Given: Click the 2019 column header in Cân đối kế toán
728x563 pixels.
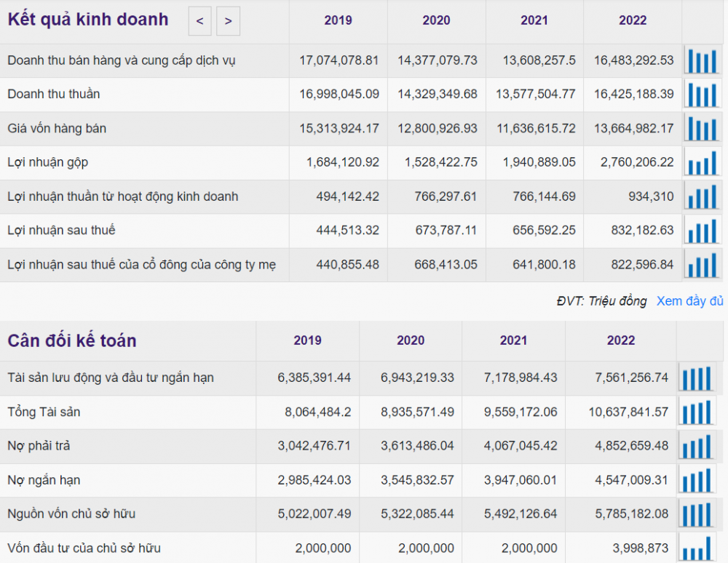Looking at the screenshot, I should pos(307,340).
